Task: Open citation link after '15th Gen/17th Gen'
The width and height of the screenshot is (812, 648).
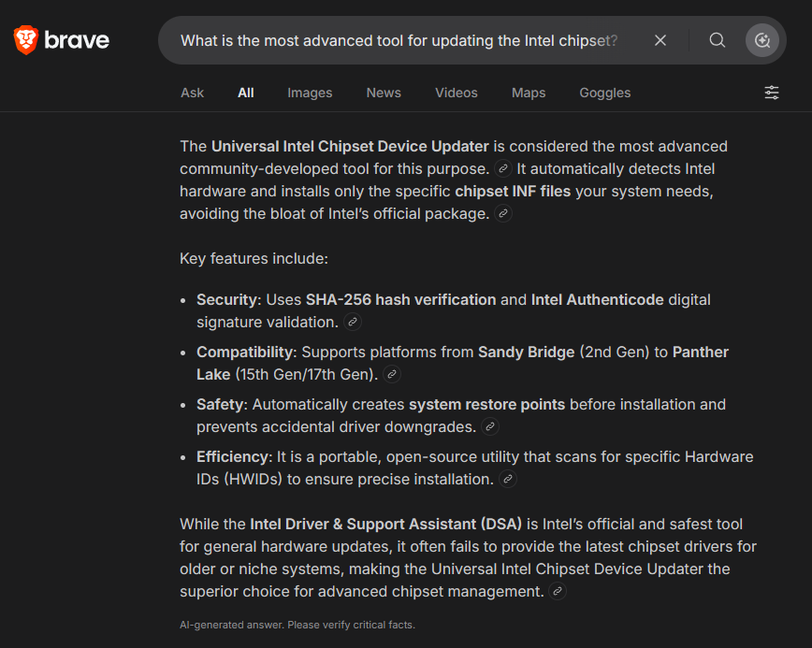Action: pyautogui.click(x=391, y=374)
